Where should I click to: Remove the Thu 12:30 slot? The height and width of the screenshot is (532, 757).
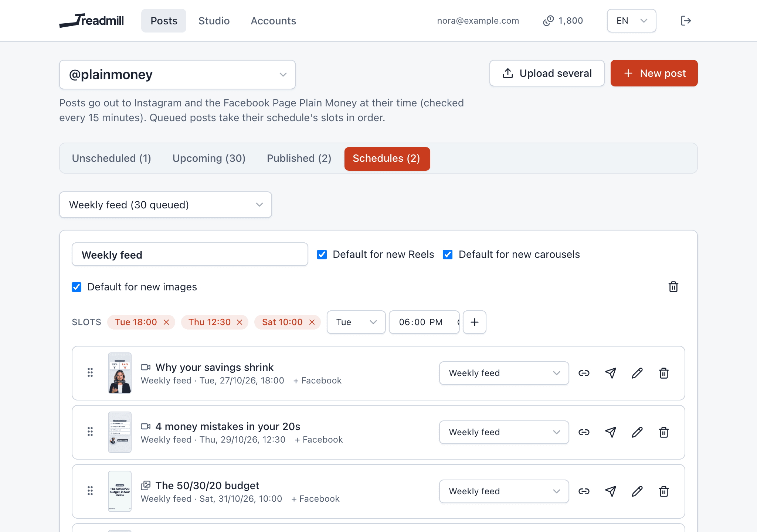pos(240,322)
